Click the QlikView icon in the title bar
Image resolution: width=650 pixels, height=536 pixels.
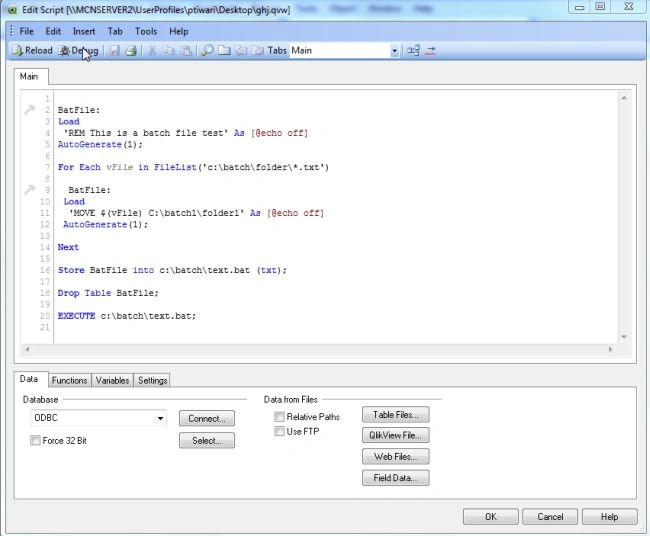point(12,10)
